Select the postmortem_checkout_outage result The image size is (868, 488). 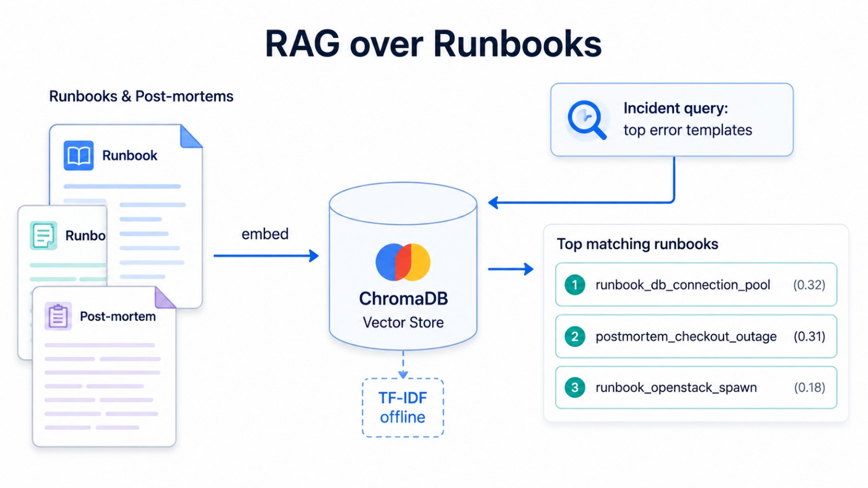[696, 336]
